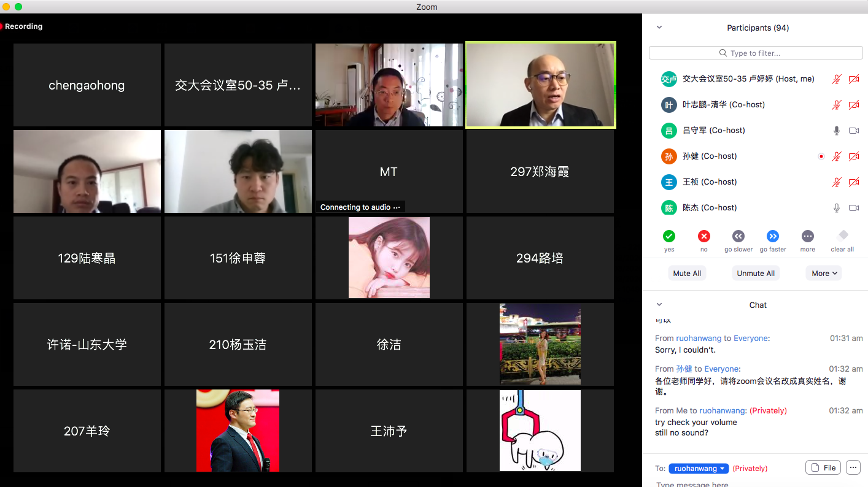This screenshot has height=487, width=868.
Task: Click 吕守军 avatar icon in participants
Action: [x=668, y=131]
